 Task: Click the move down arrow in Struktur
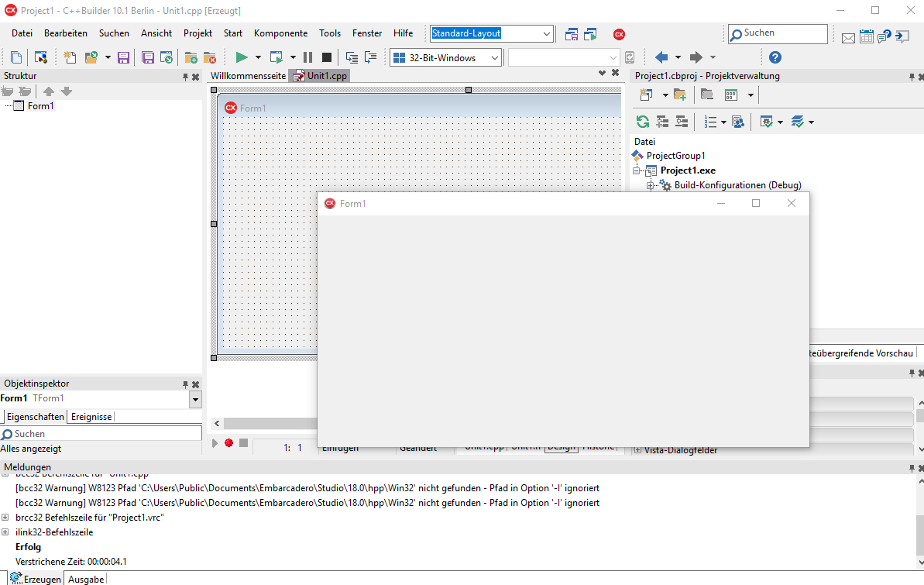coord(67,91)
